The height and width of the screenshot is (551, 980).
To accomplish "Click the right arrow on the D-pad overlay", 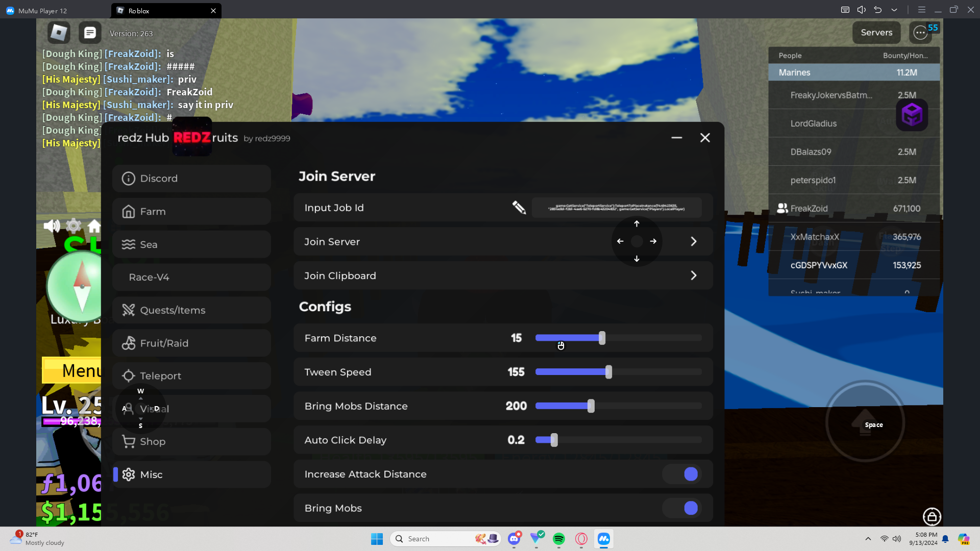I will [653, 241].
